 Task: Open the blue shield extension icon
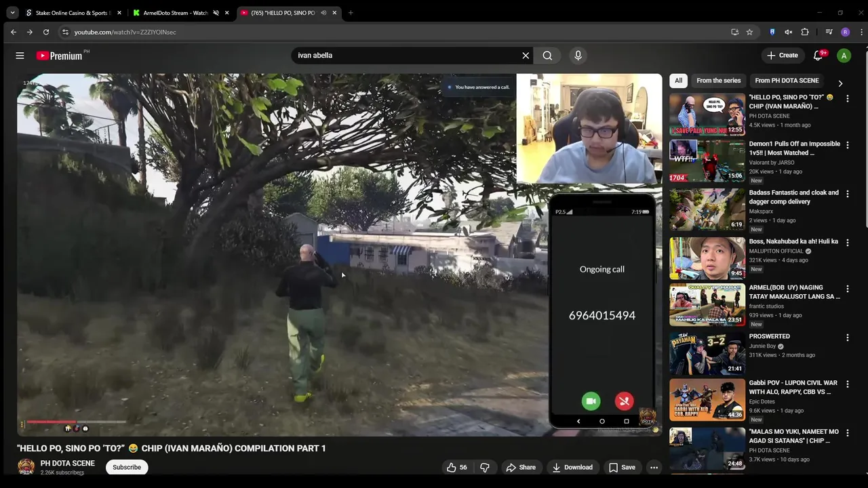click(x=772, y=32)
